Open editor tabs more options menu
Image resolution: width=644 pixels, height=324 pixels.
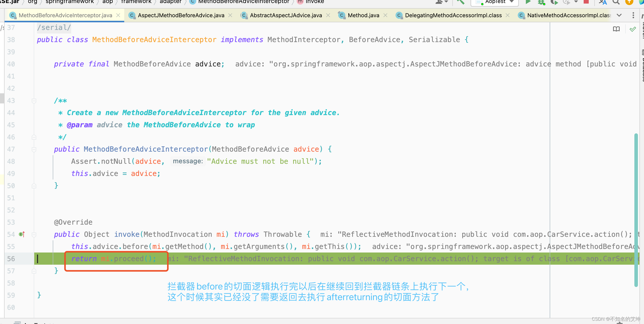(633, 15)
